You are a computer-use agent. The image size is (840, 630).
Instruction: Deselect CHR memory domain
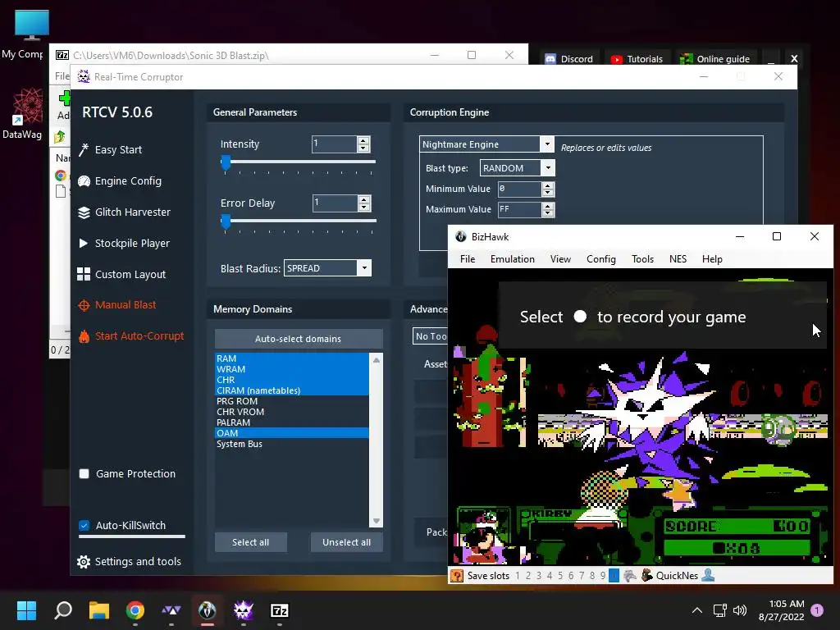point(291,380)
